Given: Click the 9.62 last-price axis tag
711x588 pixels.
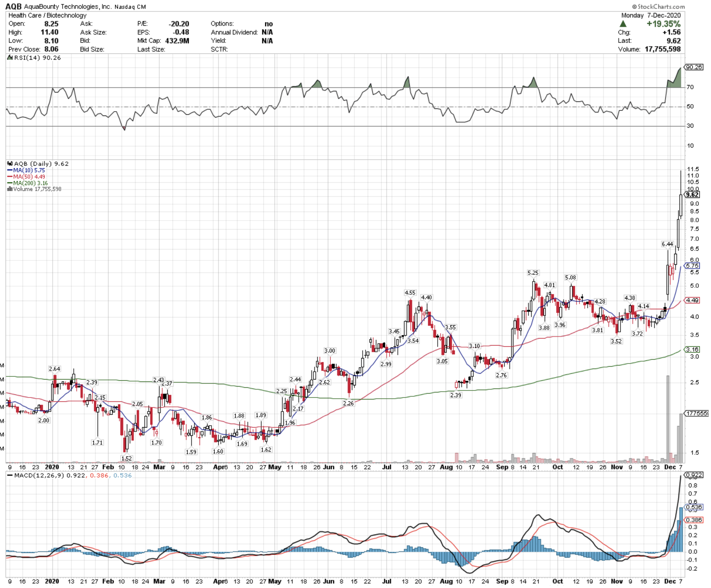Looking at the screenshot, I should pyautogui.click(x=692, y=195).
